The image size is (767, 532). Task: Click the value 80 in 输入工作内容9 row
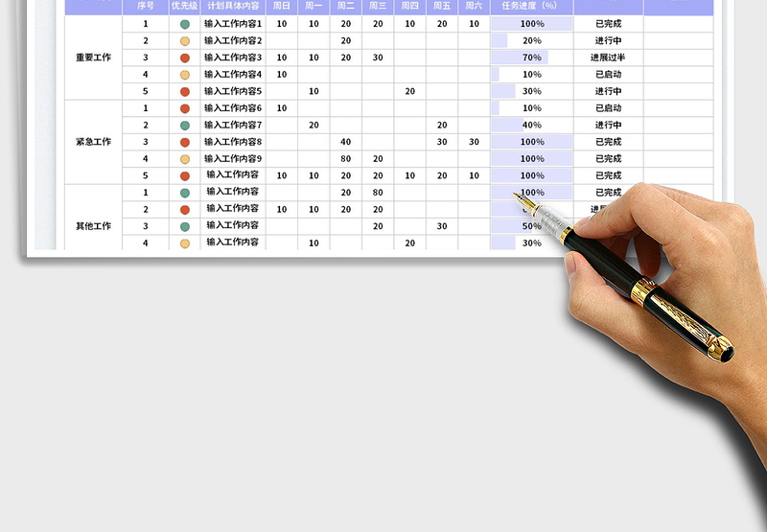tap(346, 158)
